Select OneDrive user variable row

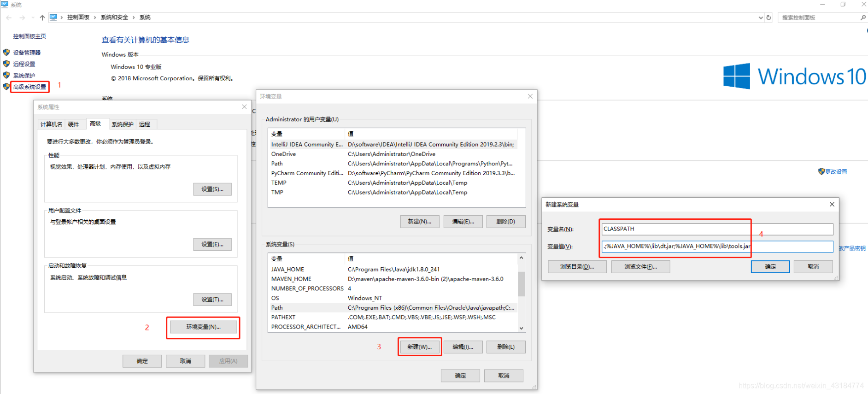click(393, 154)
